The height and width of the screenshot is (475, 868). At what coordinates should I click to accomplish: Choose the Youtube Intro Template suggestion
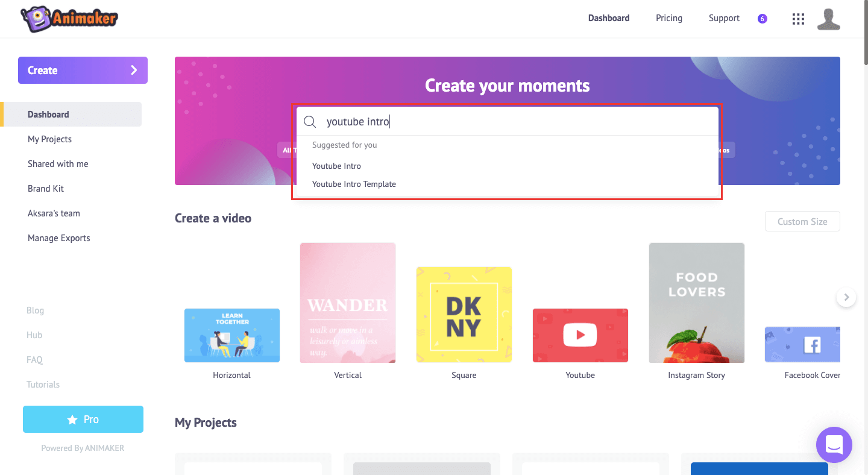pos(354,184)
